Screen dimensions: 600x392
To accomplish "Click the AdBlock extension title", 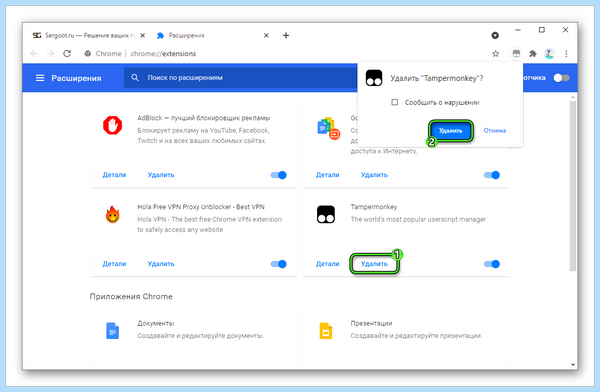I will click(x=204, y=118).
